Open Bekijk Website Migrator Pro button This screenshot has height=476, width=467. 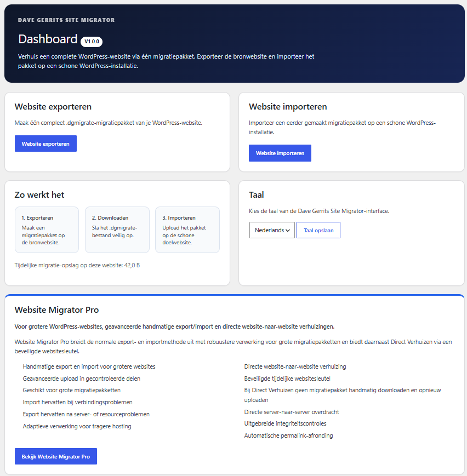point(56,456)
